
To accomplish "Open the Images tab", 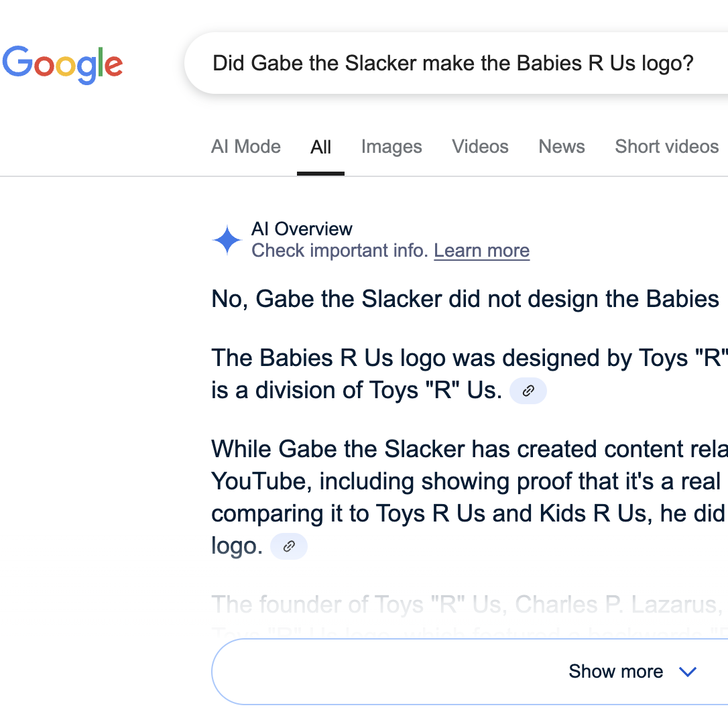I will 391,147.
